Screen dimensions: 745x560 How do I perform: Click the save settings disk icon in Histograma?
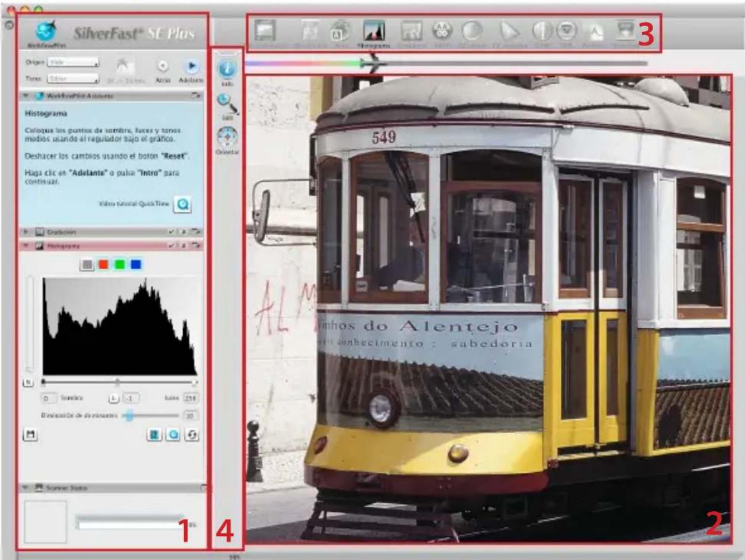pyautogui.click(x=32, y=433)
